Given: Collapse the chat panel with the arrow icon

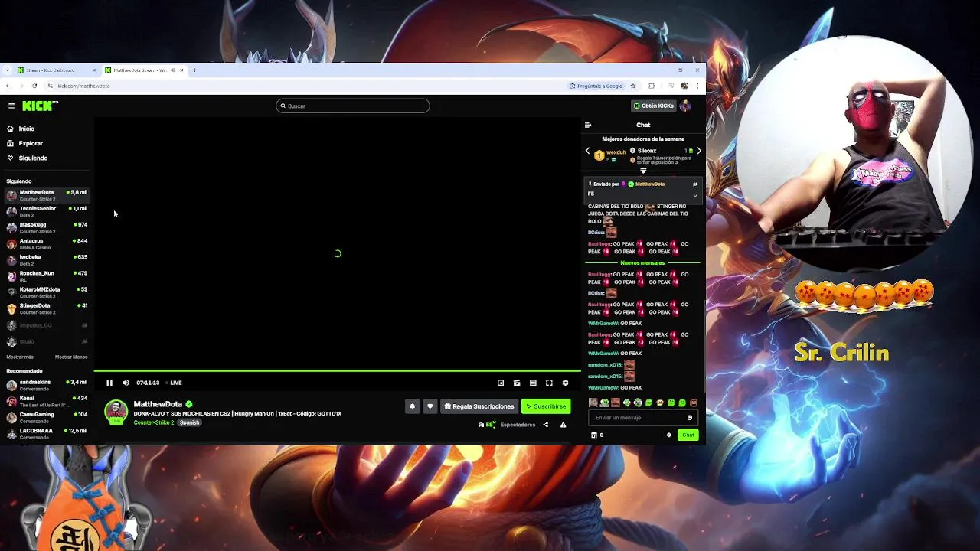Looking at the screenshot, I should point(588,125).
